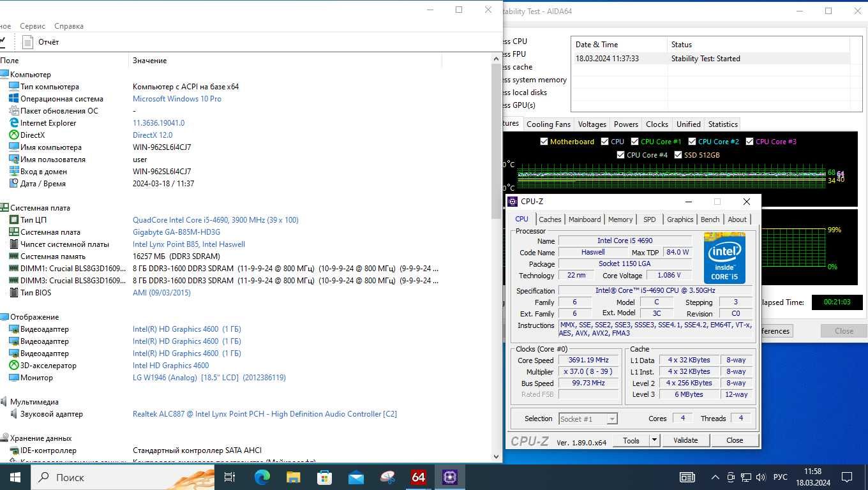Click the Tools button in CPU-Z
Viewport: 868px width, 490px height.
631,440
